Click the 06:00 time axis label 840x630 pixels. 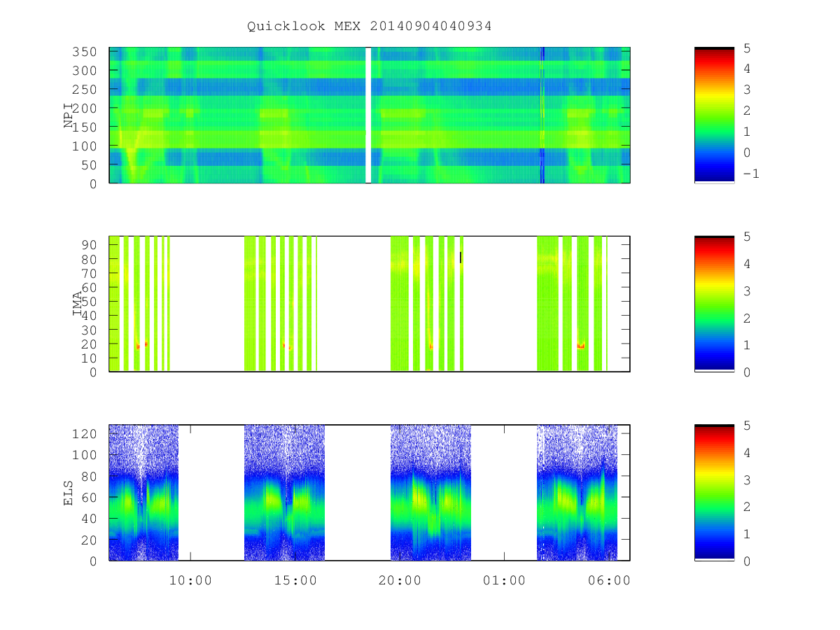pyautogui.click(x=609, y=581)
